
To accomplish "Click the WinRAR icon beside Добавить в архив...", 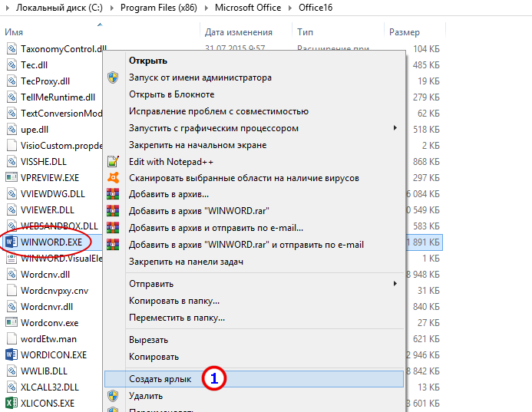I will [113, 195].
